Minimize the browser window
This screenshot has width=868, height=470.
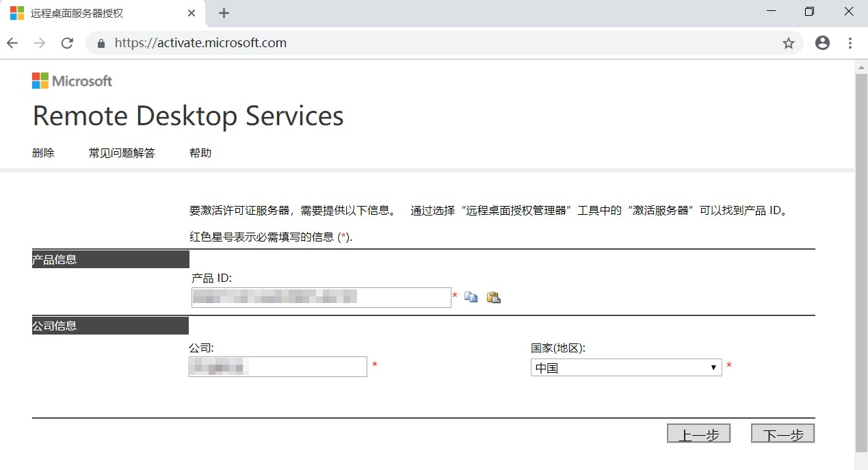tap(772, 12)
